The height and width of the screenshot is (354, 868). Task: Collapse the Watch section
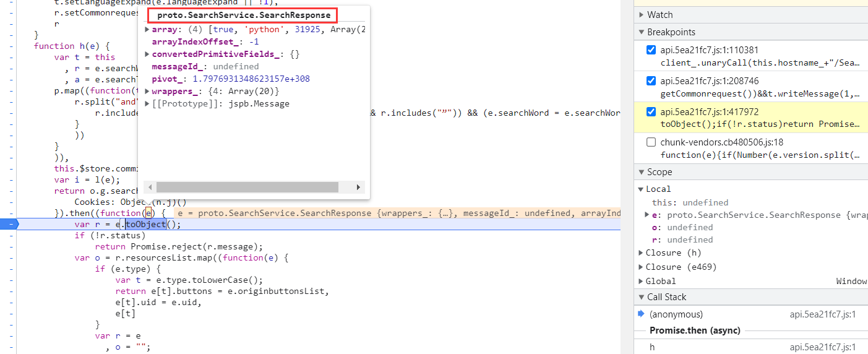pos(641,15)
